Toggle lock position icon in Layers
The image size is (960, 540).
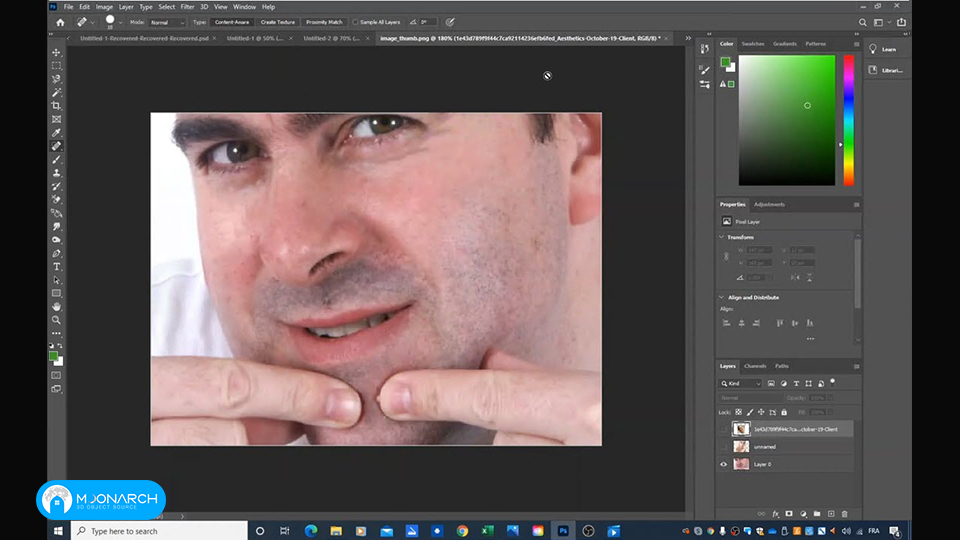point(761,413)
